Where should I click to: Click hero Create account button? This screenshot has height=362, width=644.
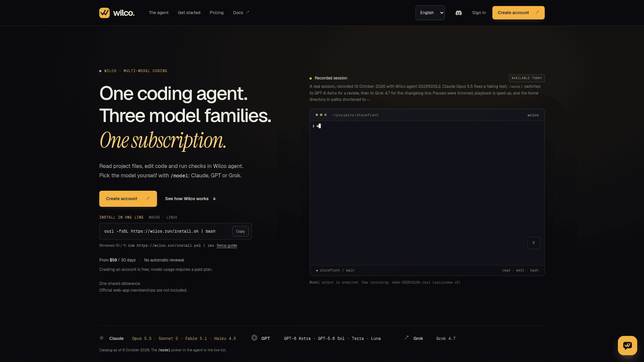coord(128,199)
